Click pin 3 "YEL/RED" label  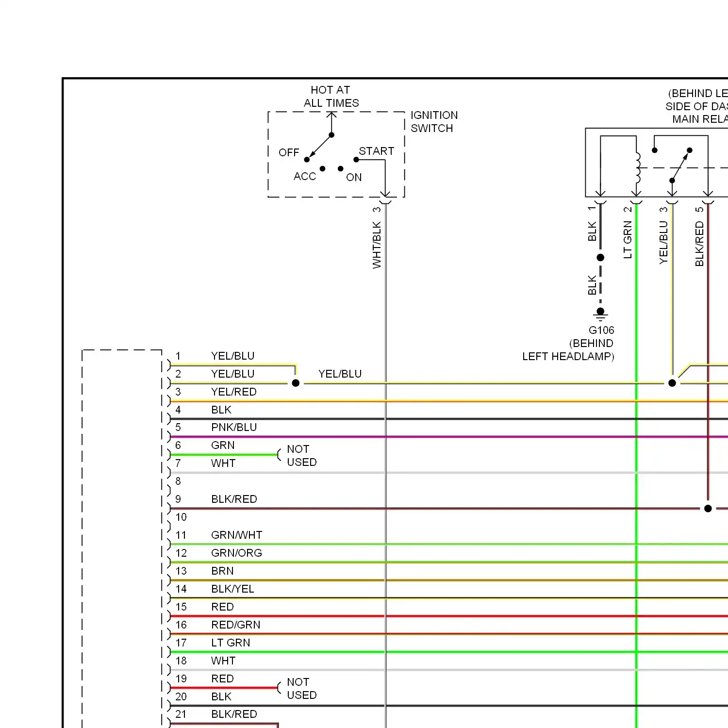coord(234,392)
